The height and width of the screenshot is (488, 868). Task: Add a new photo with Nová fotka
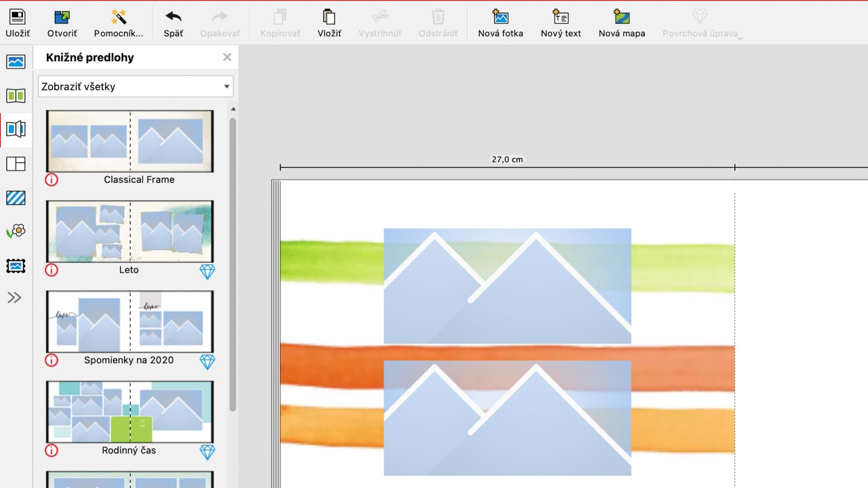501,24
